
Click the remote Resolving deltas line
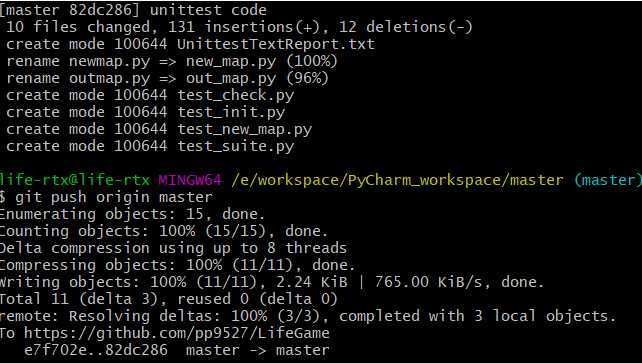tap(308, 316)
